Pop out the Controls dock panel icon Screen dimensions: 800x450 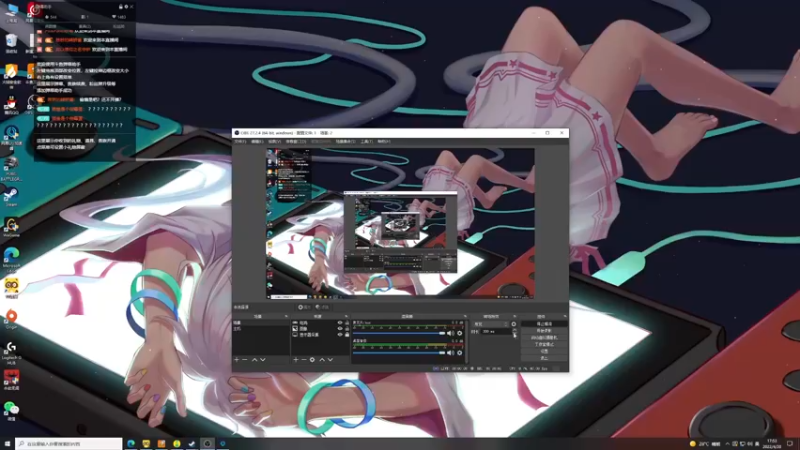pos(565,316)
